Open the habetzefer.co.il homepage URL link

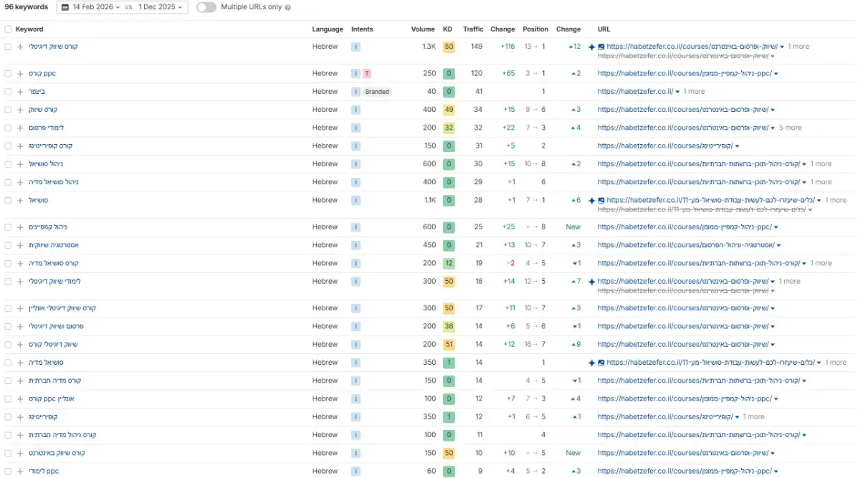click(x=635, y=92)
